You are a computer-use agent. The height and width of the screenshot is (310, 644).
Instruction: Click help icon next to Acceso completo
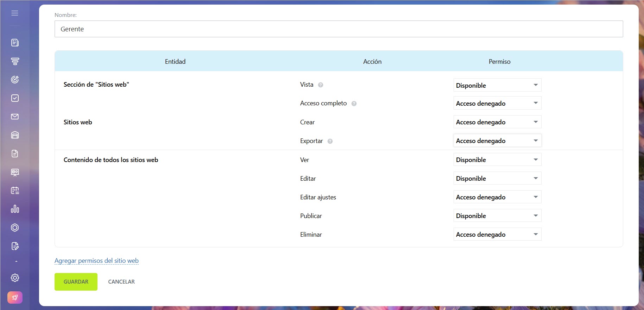[354, 104]
